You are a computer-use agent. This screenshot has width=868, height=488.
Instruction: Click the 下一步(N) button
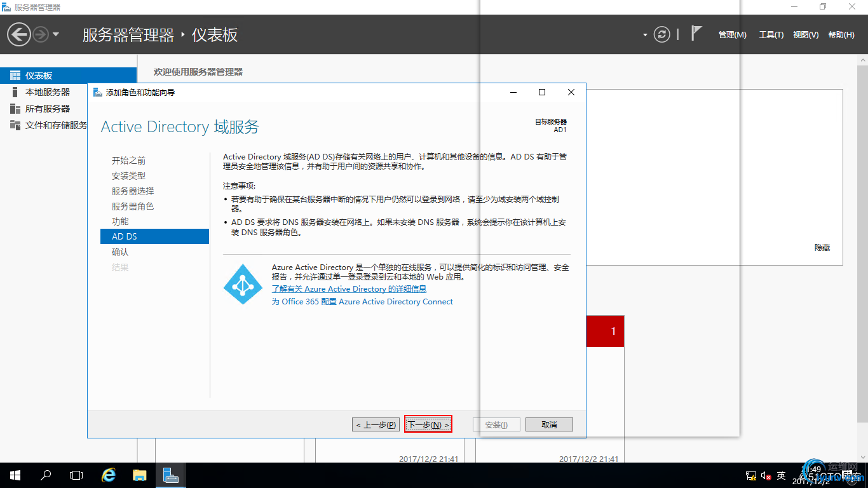pos(428,424)
